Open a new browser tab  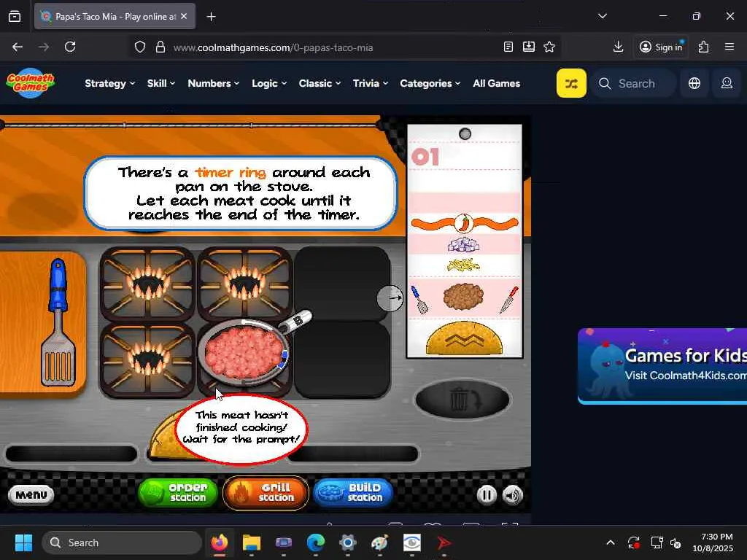pyautogui.click(x=211, y=17)
